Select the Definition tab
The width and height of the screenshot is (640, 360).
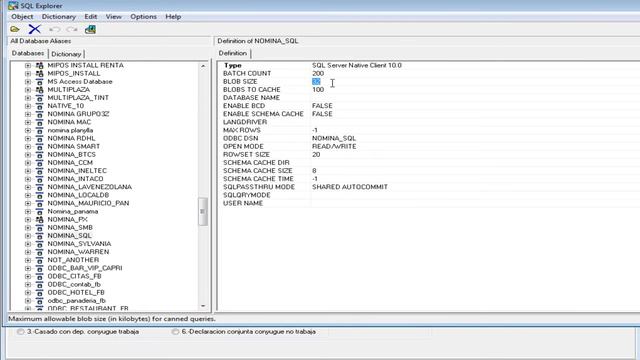(x=233, y=53)
